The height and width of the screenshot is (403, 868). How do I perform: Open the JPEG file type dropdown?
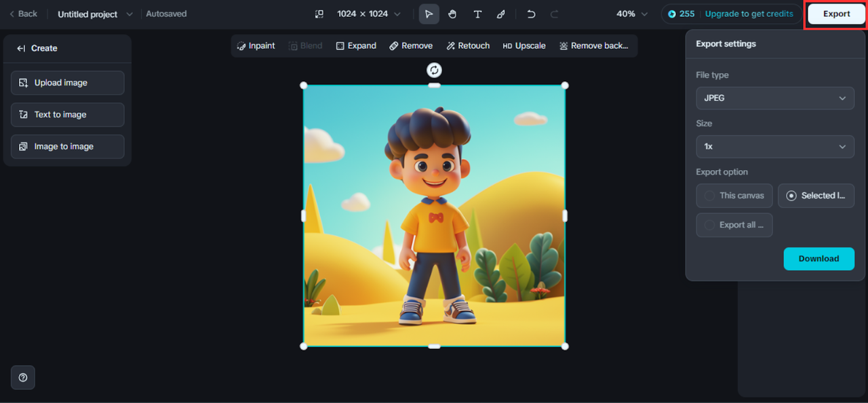[775, 98]
